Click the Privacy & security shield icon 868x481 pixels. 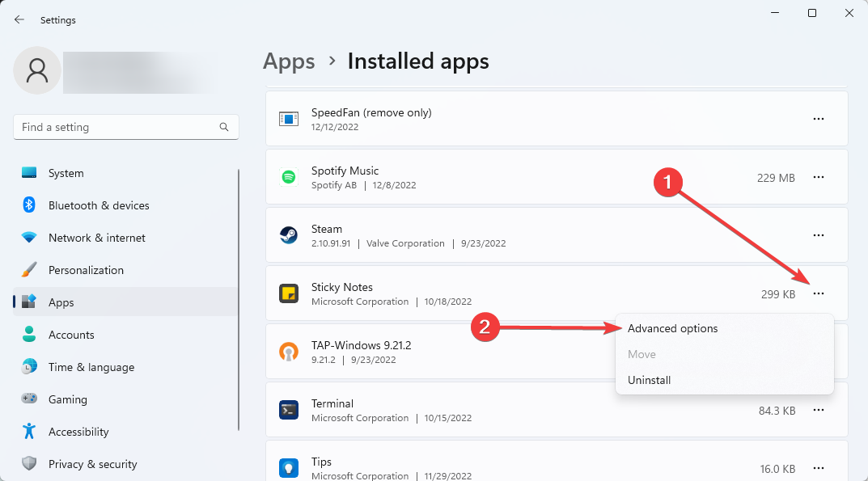point(29,463)
